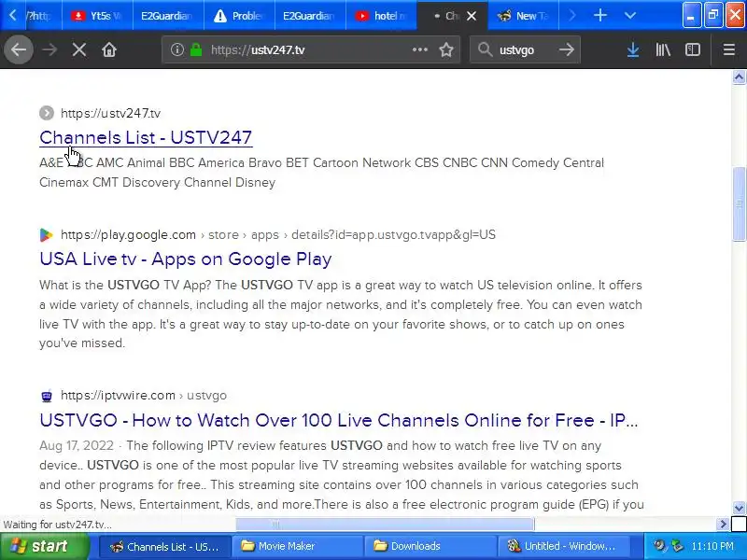The height and width of the screenshot is (560, 747).
Task: Show site information icon in address bar
Action: (176, 49)
